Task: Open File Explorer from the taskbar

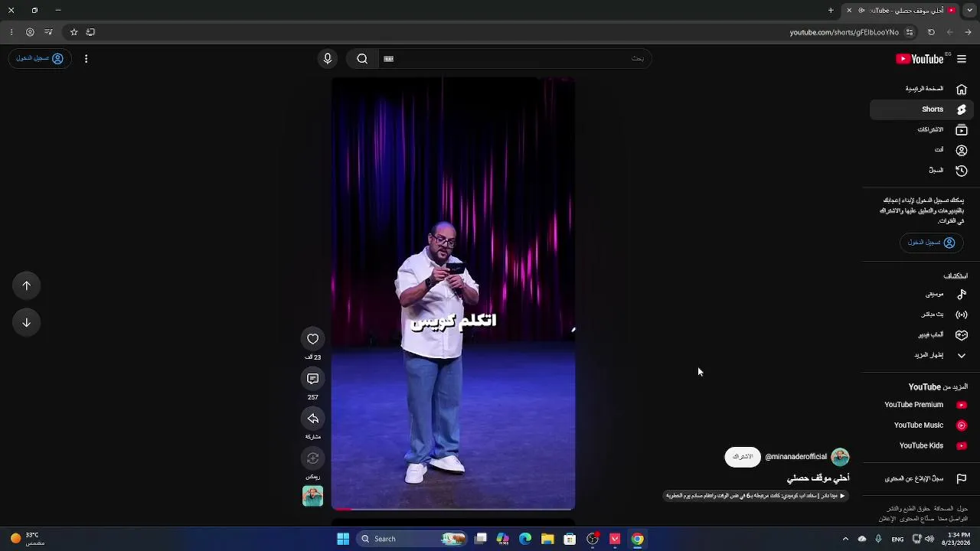Action: [x=547, y=539]
